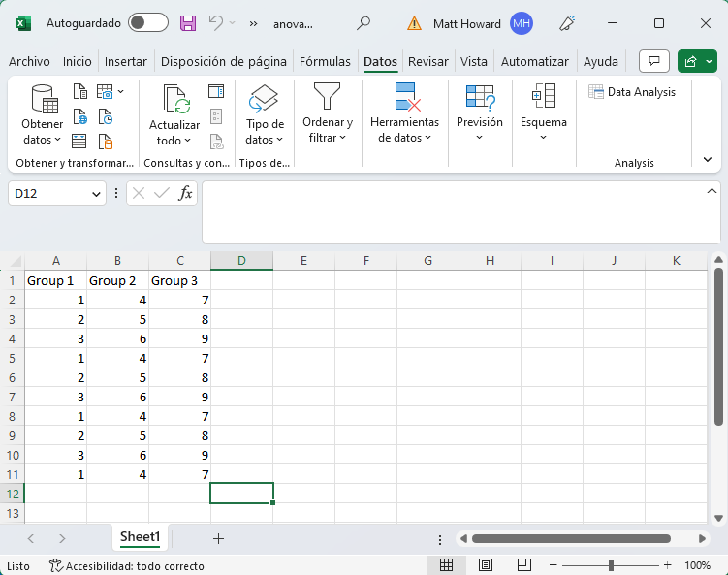Expand the Name Box dropdown arrow
Screen dimensions: 728x575
tap(96, 194)
